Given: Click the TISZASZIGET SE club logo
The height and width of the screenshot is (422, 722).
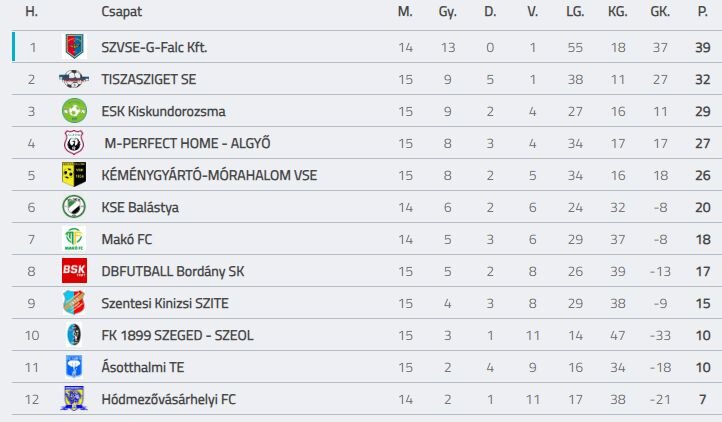Looking at the screenshot, I should [74, 79].
